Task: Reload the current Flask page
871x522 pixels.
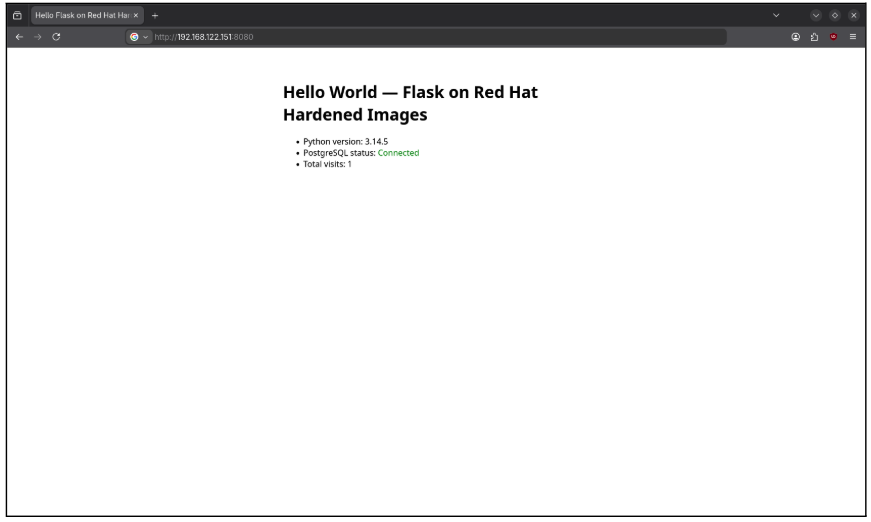Action: [56, 37]
